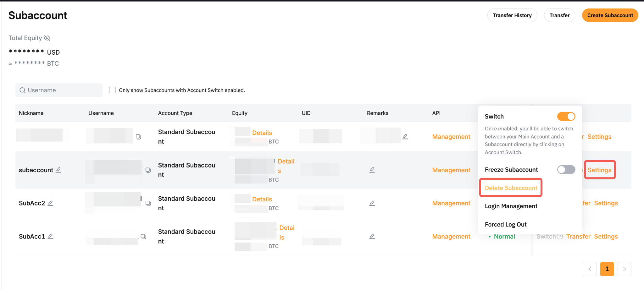Copy username in the SubAcc1 row

[143, 236]
